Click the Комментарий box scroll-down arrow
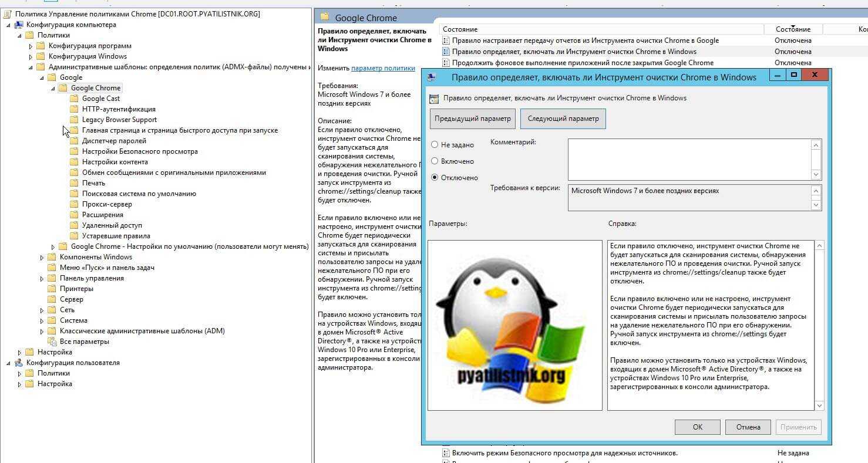Viewport: 868px width, 463px height. tap(816, 174)
